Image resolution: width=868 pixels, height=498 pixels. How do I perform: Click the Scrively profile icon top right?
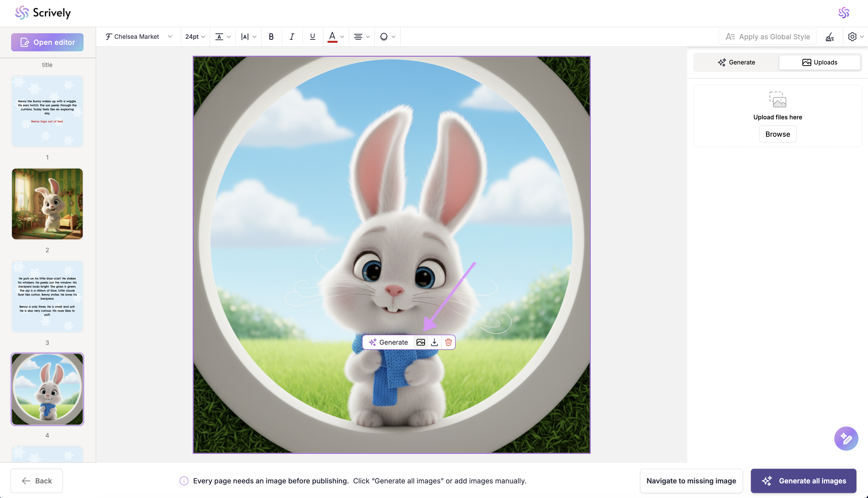pos(844,13)
